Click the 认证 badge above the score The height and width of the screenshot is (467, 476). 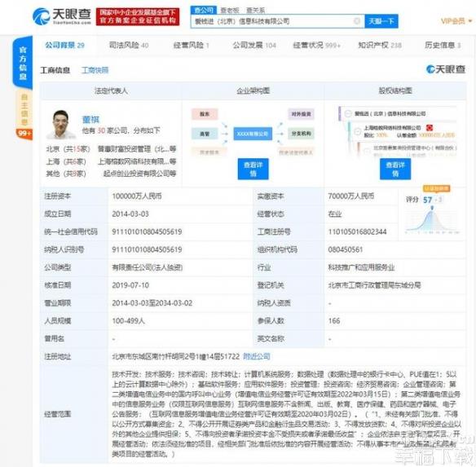point(437,188)
